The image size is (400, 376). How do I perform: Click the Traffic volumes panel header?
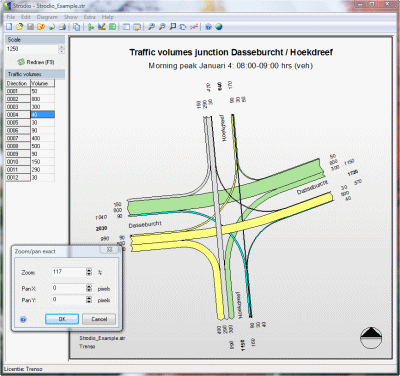point(35,74)
